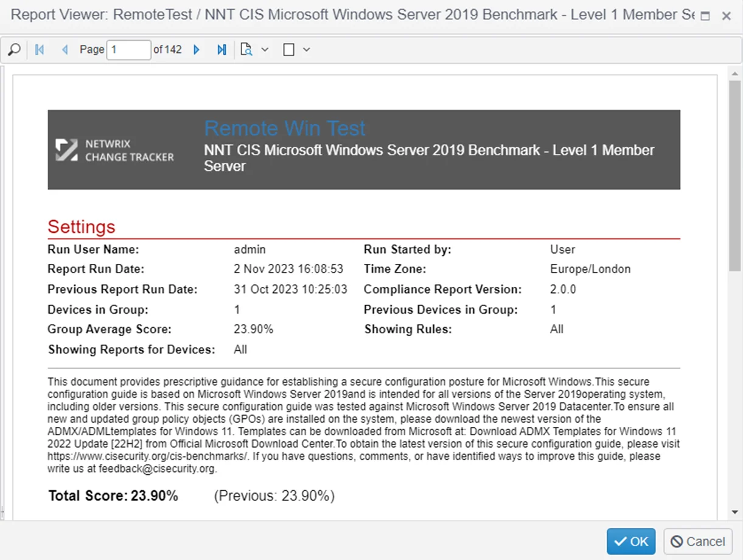Click the 'Europe/London' time zone value

pos(590,269)
